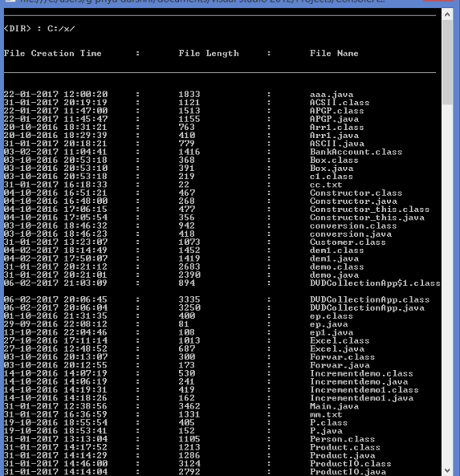Select the file name ep.class
Screen dimensions: 460x476
tap(331, 316)
